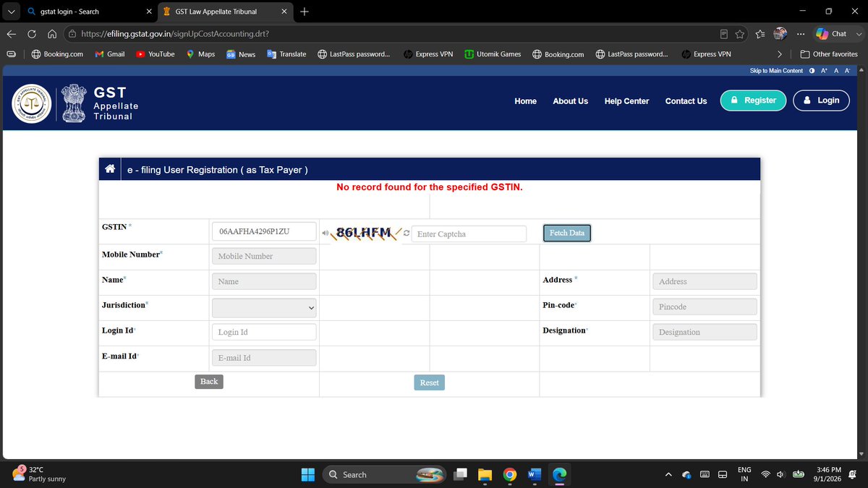Click the GSTIN input field
The image size is (868, 488).
(264, 231)
